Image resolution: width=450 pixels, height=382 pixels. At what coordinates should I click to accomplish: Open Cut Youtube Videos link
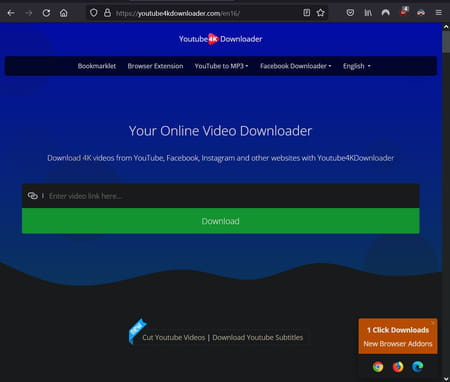174,337
